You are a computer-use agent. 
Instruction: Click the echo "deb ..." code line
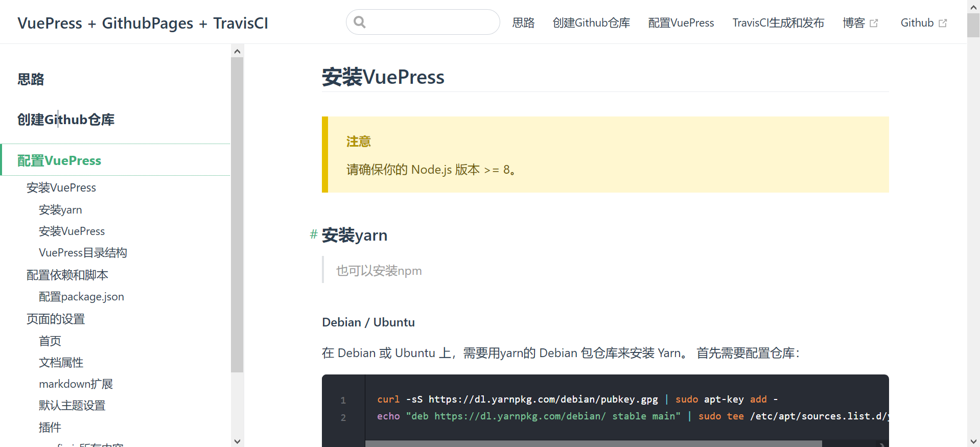633,416
